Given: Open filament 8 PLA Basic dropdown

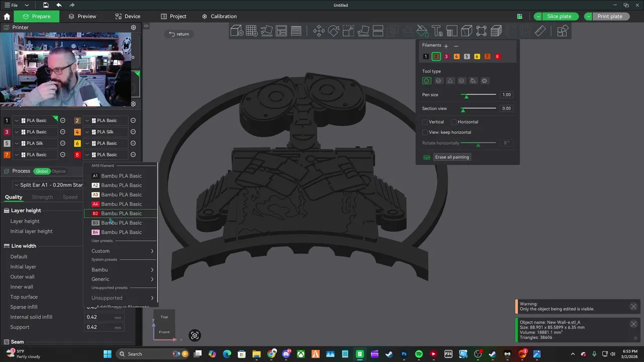Looking at the screenshot, I should 106,155.
